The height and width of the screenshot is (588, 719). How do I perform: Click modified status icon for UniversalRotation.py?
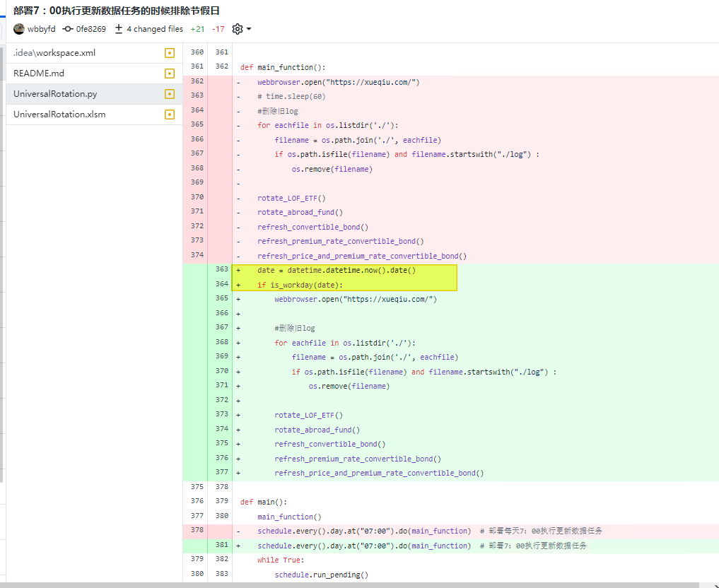[169, 94]
